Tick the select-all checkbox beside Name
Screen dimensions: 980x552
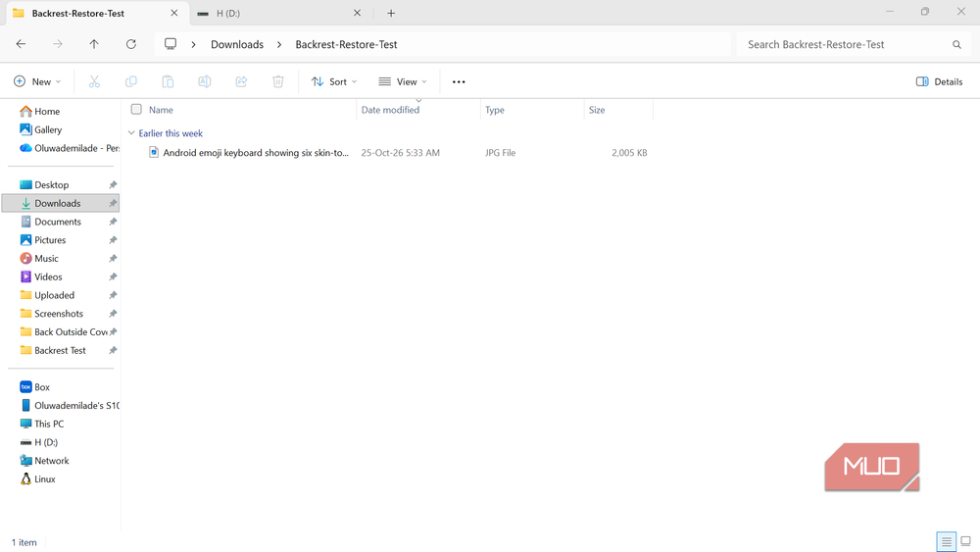click(136, 110)
